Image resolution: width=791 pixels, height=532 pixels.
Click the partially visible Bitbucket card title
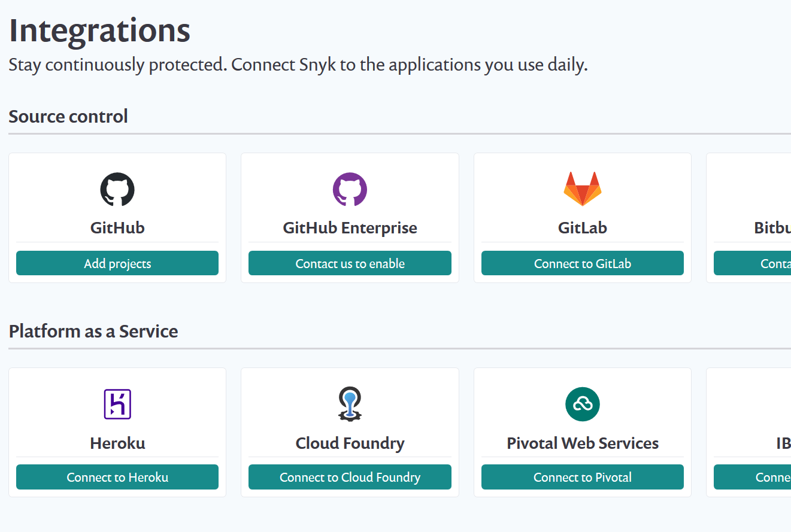pyautogui.click(x=772, y=228)
